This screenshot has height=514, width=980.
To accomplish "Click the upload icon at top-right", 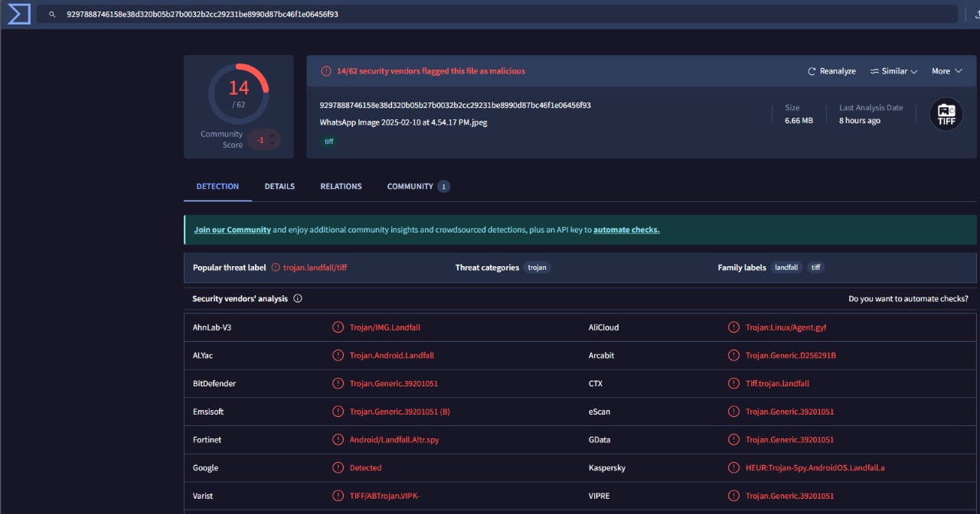I will click(975, 15).
